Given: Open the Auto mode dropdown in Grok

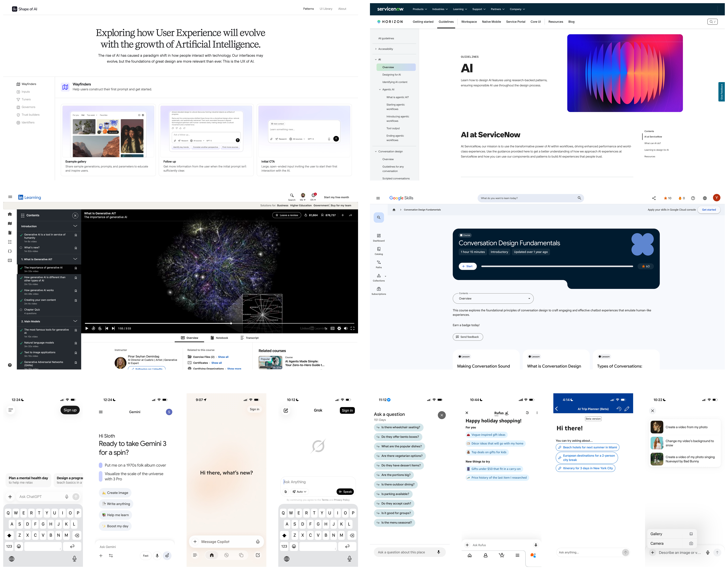Looking at the screenshot, I should click(x=299, y=492).
